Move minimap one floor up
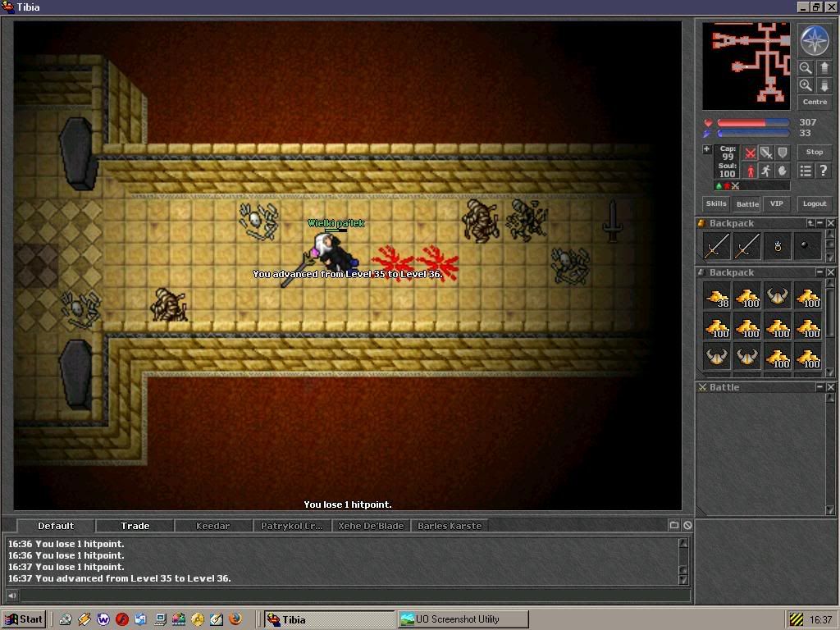Viewport: 840px width, 630px height. click(x=824, y=68)
